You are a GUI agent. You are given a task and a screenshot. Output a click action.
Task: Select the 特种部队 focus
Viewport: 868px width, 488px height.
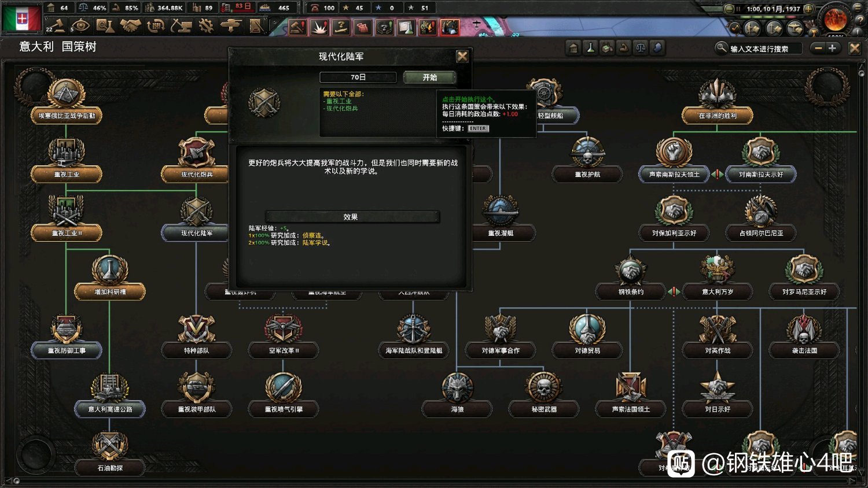tap(197, 336)
